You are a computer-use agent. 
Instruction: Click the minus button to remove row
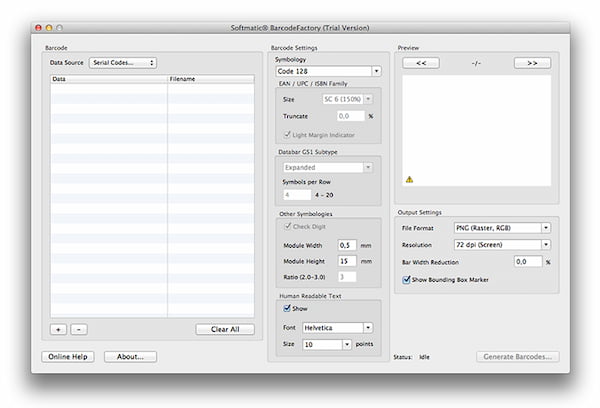click(79, 330)
